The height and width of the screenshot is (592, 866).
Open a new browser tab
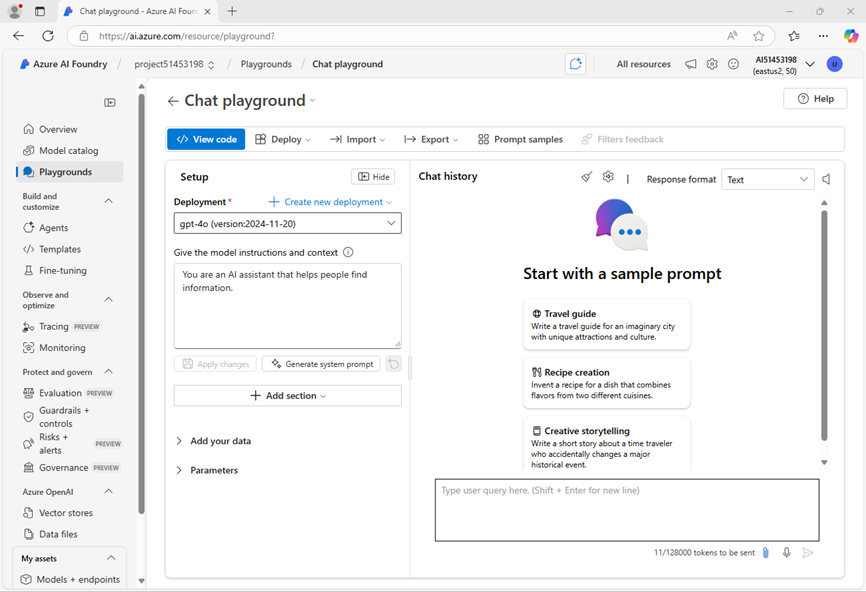tap(232, 11)
